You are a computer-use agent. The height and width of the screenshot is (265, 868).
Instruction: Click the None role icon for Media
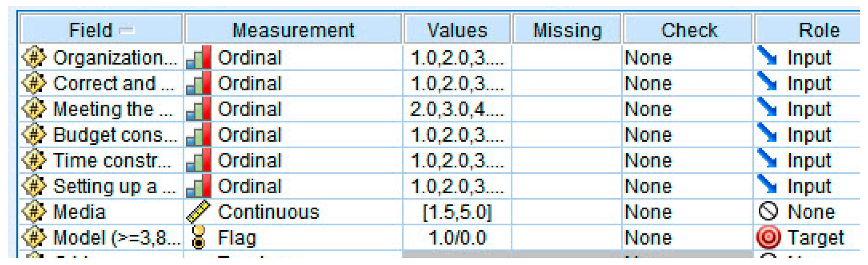tap(769, 212)
